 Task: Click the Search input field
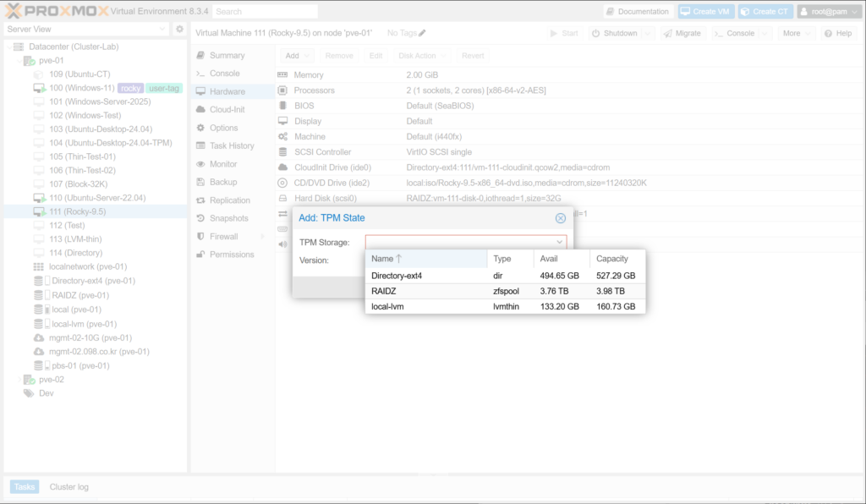265,12
